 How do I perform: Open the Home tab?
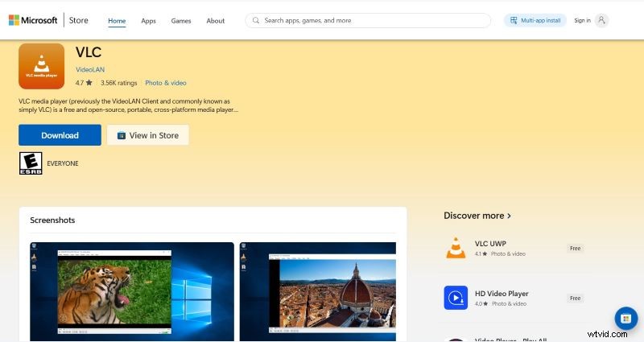[117, 20]
